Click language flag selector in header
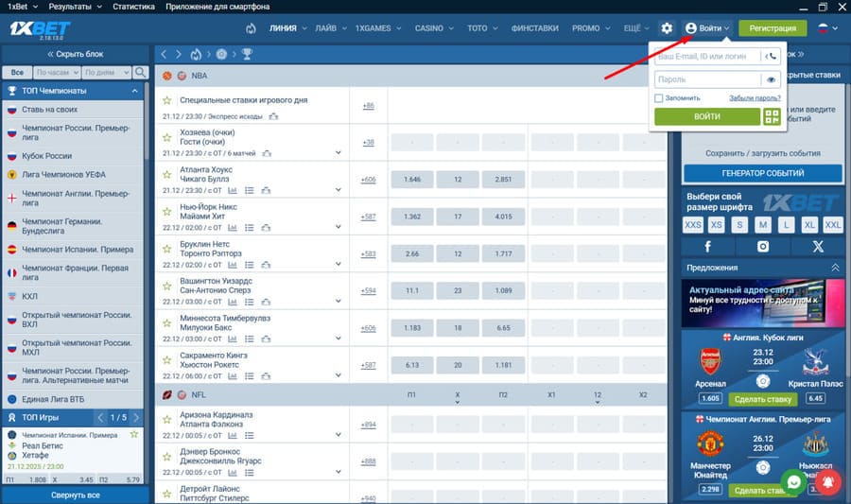Viewport: 851px width, 504px height. [827, 28]
